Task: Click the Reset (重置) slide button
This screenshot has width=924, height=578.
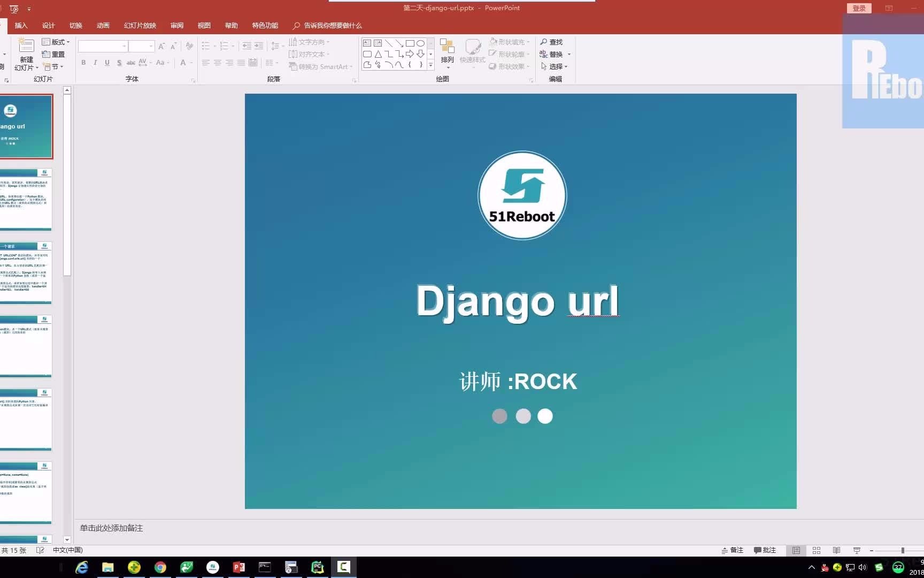Action: pos(53,54)
